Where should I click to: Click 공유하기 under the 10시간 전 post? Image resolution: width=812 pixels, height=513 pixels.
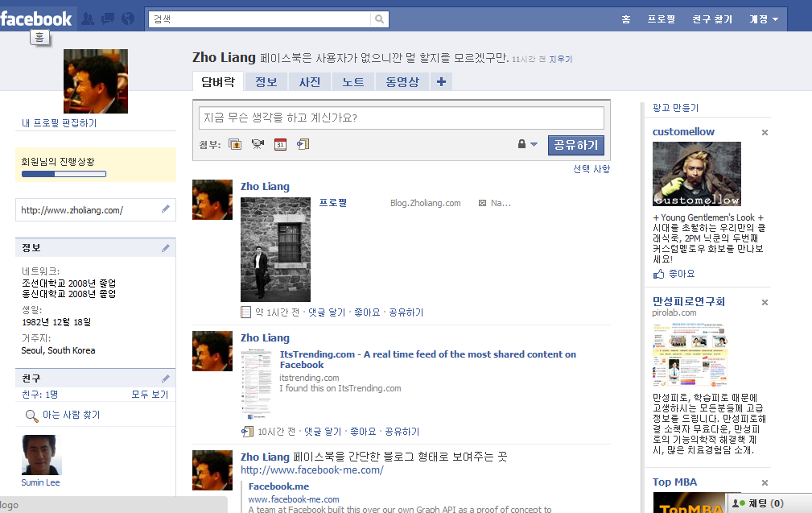point(402,432)
